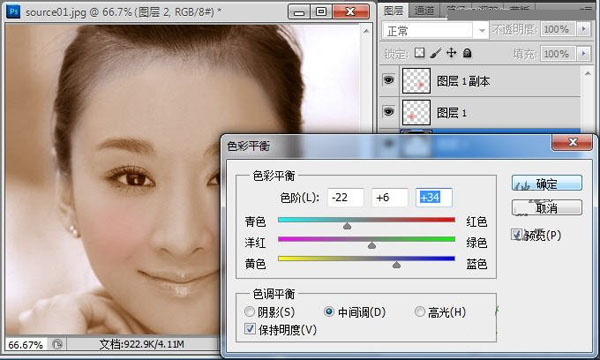Click 取消 cancel button
This screenshot has height=360, width=600.
[547, 208]
